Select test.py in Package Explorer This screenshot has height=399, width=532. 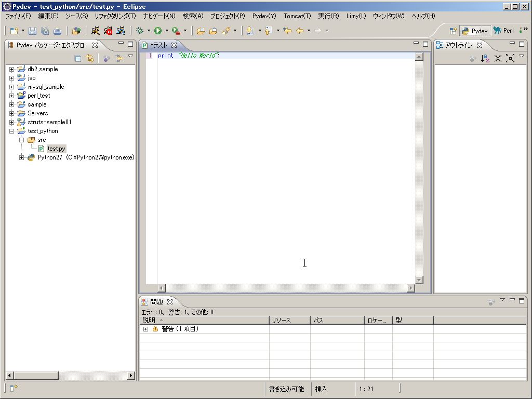56,149
